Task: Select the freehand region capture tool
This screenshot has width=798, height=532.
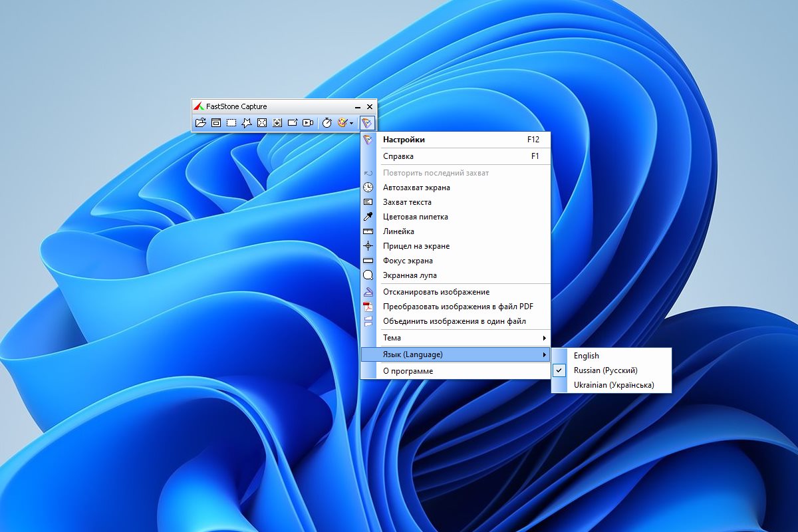Action: (247, 123)
